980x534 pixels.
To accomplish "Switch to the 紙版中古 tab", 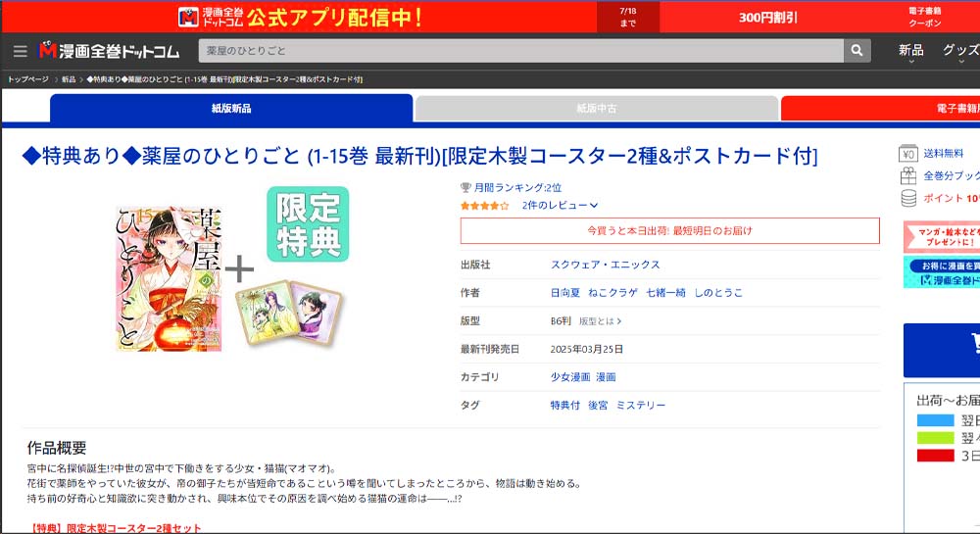I will pyautogui.click(x=596, y=108).
